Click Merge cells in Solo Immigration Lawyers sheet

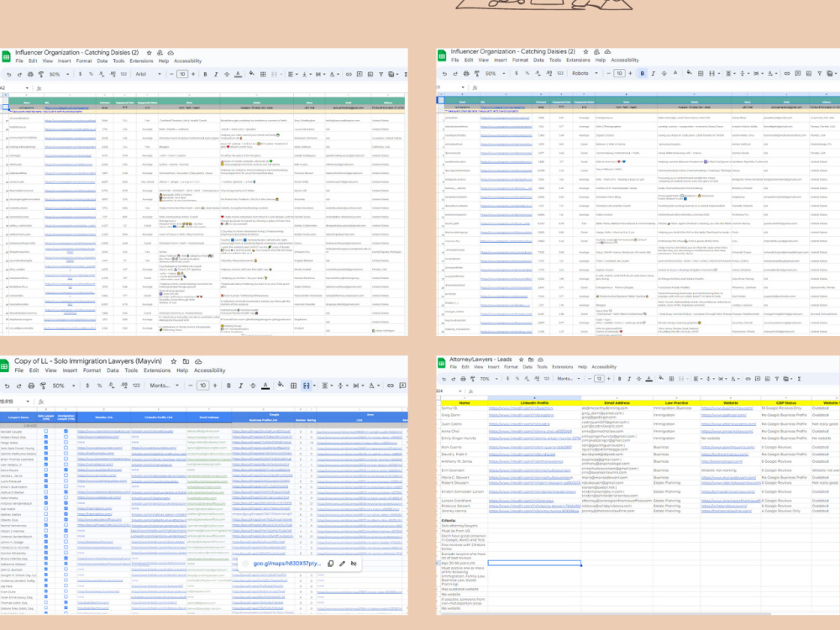click(x=306, y=386)
